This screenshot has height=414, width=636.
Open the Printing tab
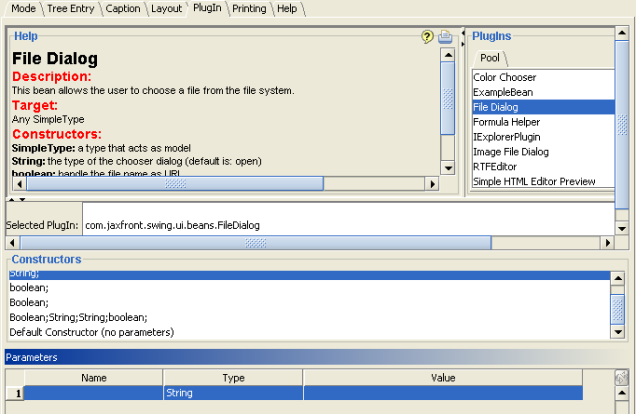tap(249, 8)
